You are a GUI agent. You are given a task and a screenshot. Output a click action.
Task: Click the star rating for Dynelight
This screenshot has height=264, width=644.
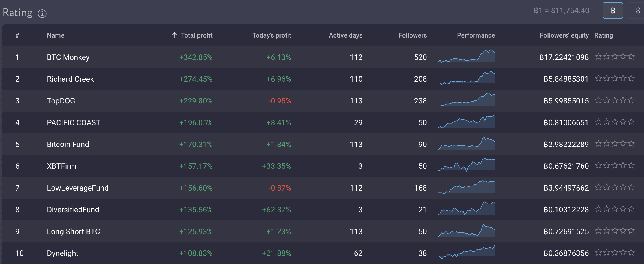615,253
